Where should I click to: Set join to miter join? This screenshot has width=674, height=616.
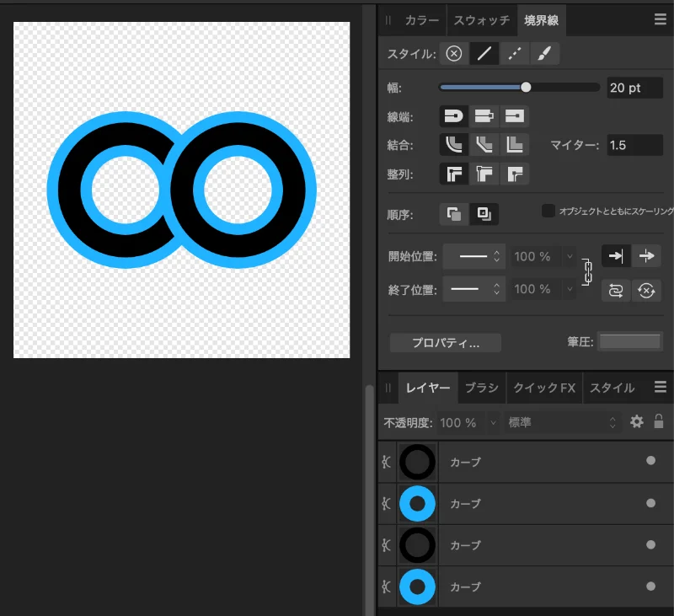pos(514,145)
